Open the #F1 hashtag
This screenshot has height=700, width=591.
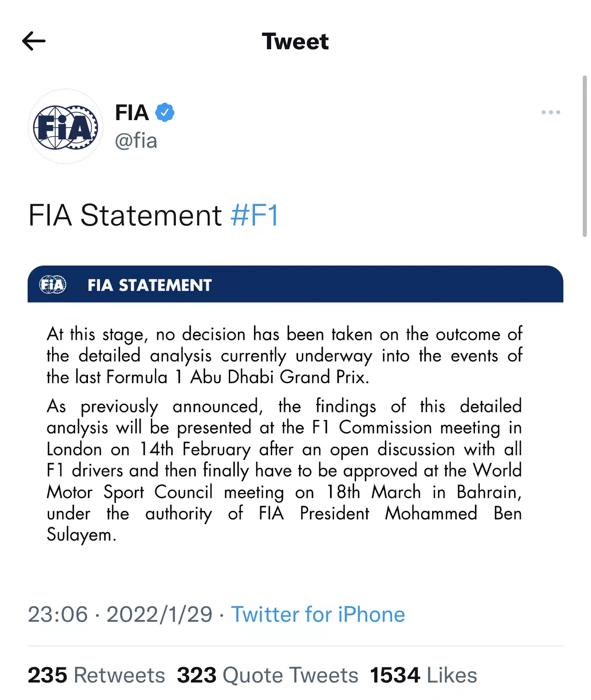pos(255,215)
